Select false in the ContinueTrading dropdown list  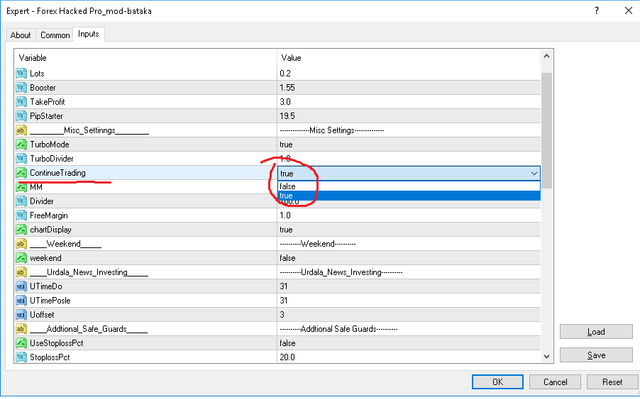(409, 186)
